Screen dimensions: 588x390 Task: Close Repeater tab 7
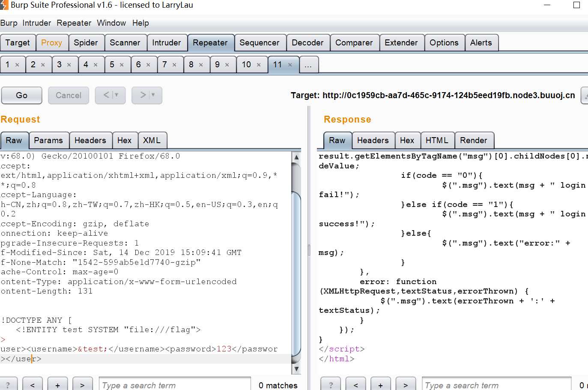[174, 65]
